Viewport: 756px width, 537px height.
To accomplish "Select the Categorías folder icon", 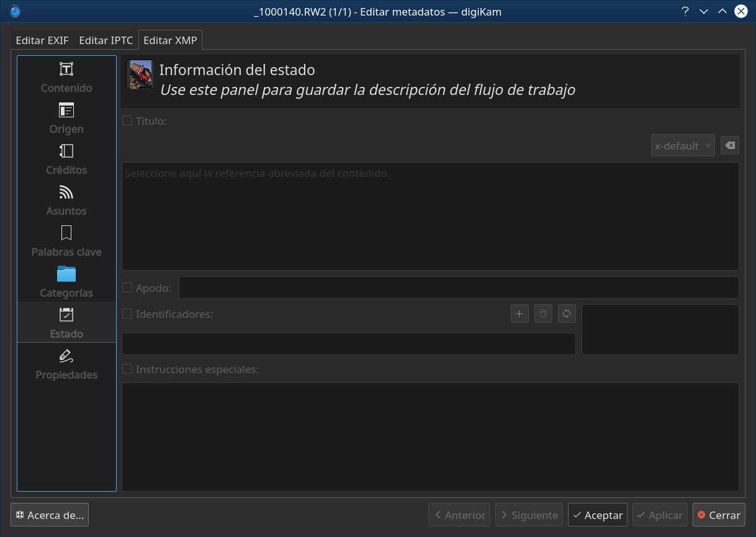I will [66, 274].
